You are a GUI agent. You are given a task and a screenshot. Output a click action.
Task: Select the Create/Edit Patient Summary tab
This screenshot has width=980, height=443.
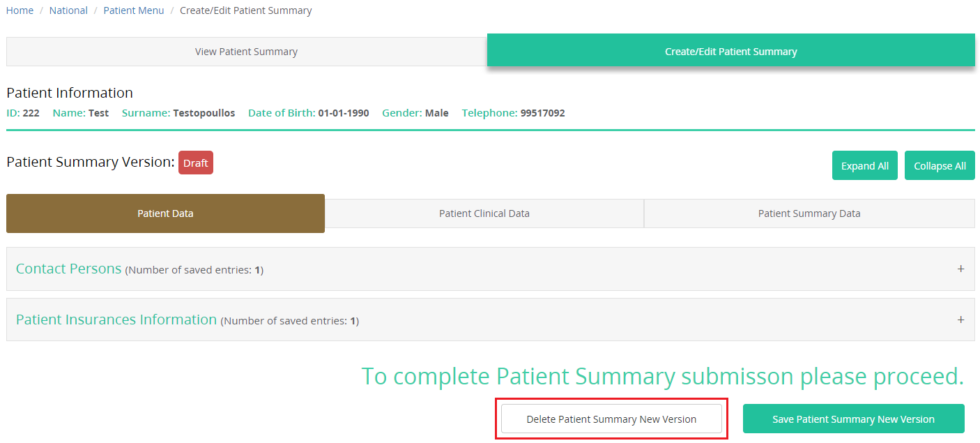(x=730, y=52)
